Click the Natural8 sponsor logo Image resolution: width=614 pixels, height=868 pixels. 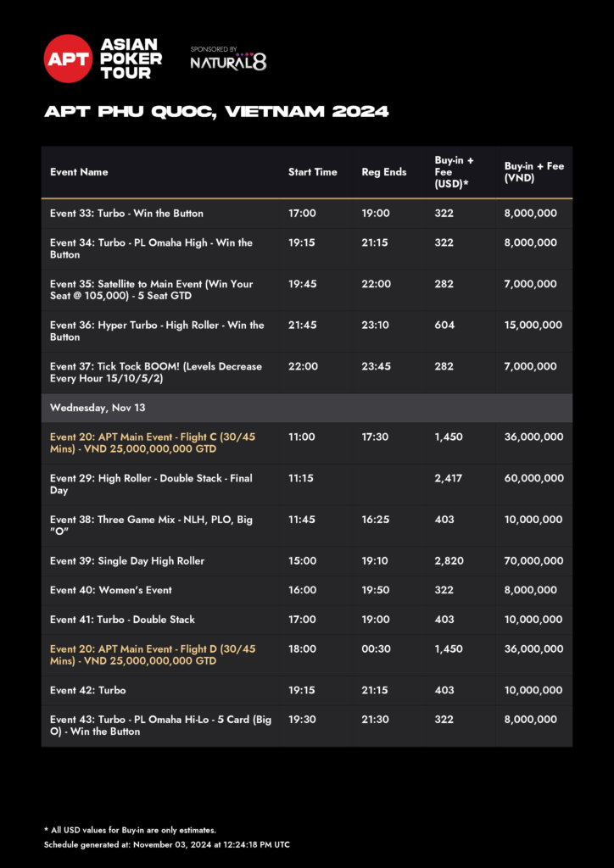pos(228,62)
